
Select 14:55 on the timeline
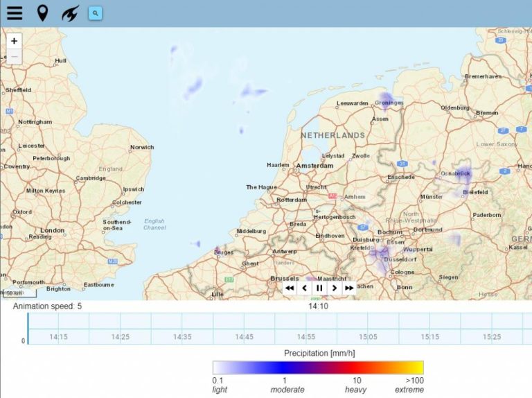click(305, 336)
